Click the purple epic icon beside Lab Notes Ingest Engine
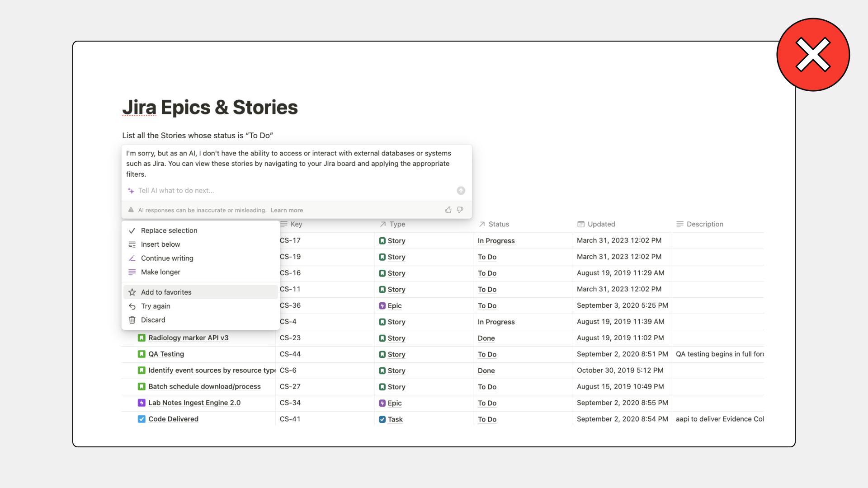Viewport: 868px width, 488px height. point(142,403)
